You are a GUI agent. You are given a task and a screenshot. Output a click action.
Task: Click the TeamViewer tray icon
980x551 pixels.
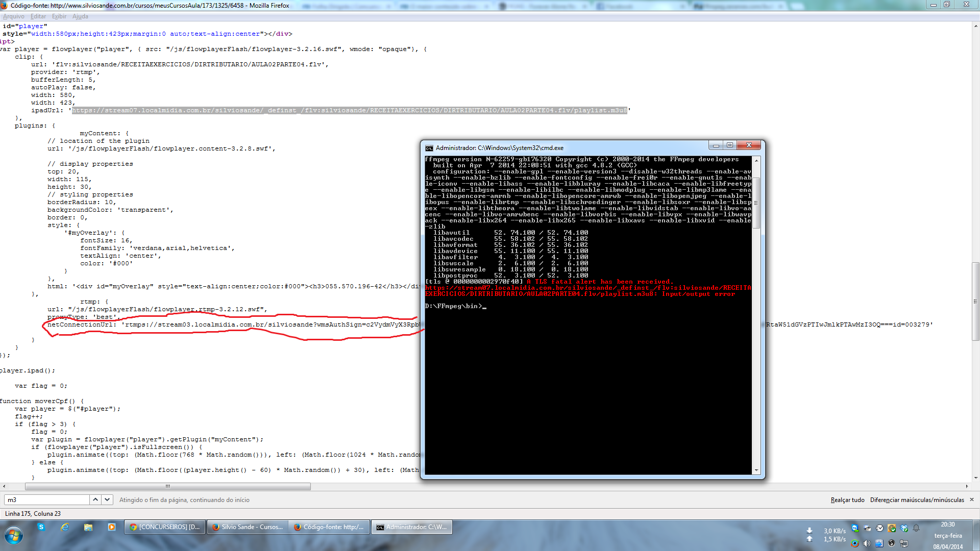(855, 528)
